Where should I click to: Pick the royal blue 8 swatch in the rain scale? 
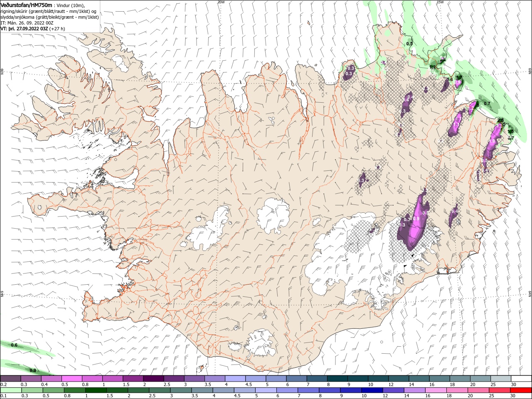(x=330, y=390)
